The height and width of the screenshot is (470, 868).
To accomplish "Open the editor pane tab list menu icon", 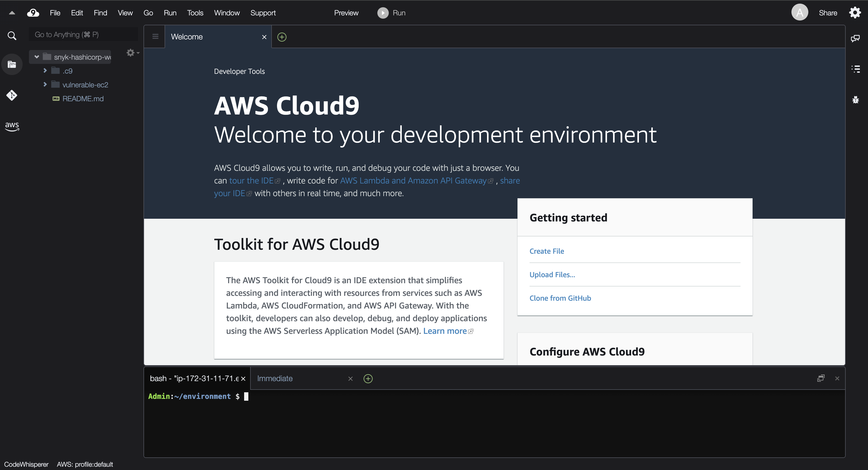I will coord(155,36).
